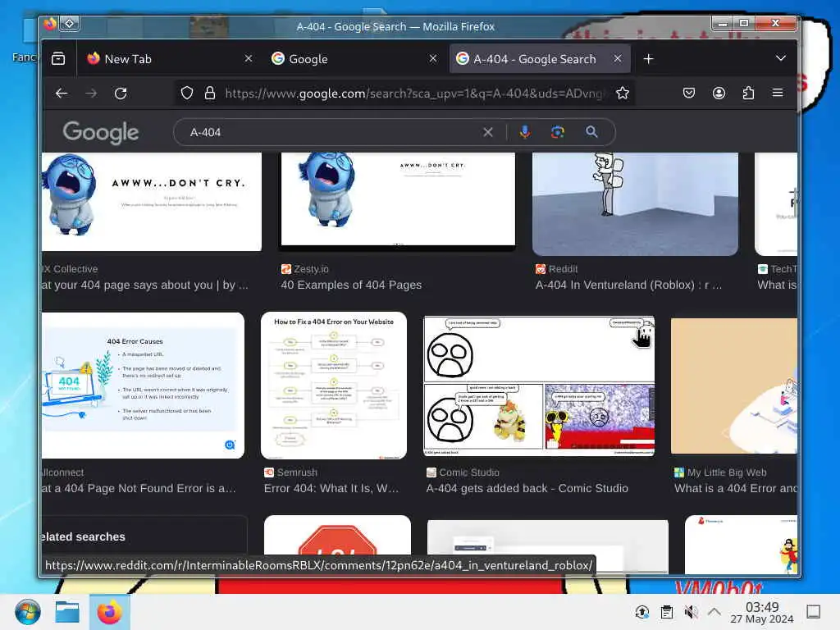Reload the page with the refresh icon
Viewport: 840px width, 630px height.
121,94
